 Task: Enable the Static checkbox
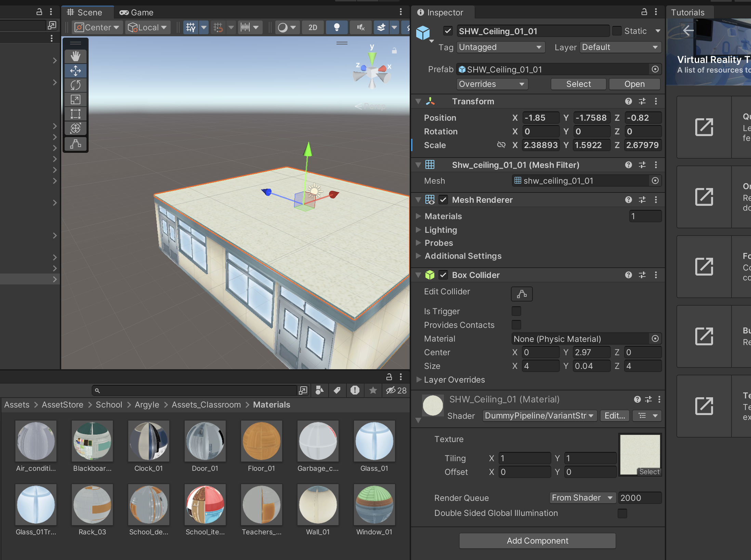coord(617,31)
